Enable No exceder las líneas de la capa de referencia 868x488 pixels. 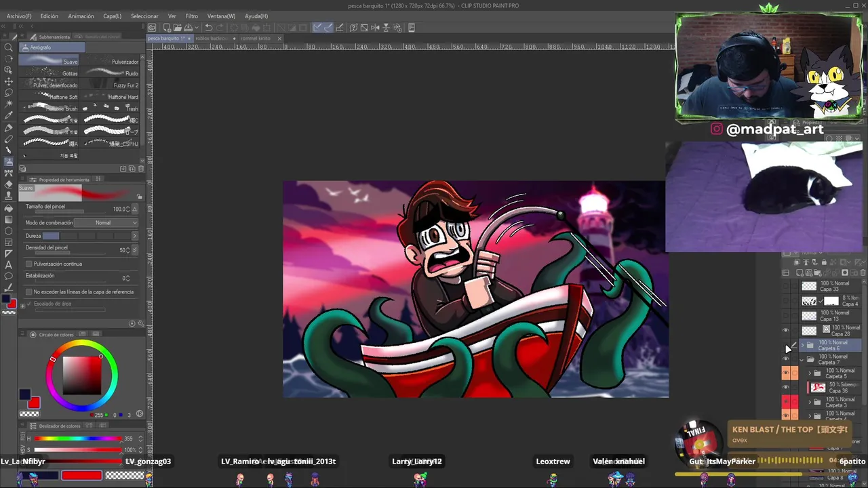click(x=28, y=291)
